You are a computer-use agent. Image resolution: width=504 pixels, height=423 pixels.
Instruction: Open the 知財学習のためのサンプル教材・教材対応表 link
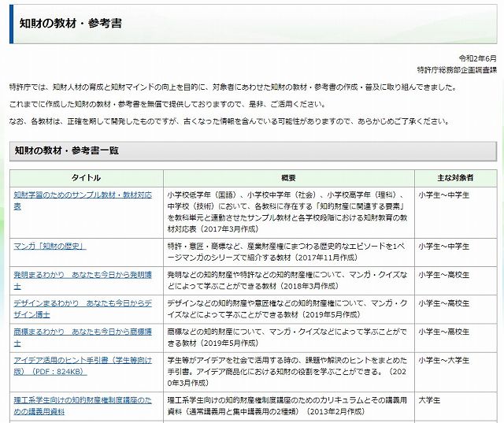83,201
